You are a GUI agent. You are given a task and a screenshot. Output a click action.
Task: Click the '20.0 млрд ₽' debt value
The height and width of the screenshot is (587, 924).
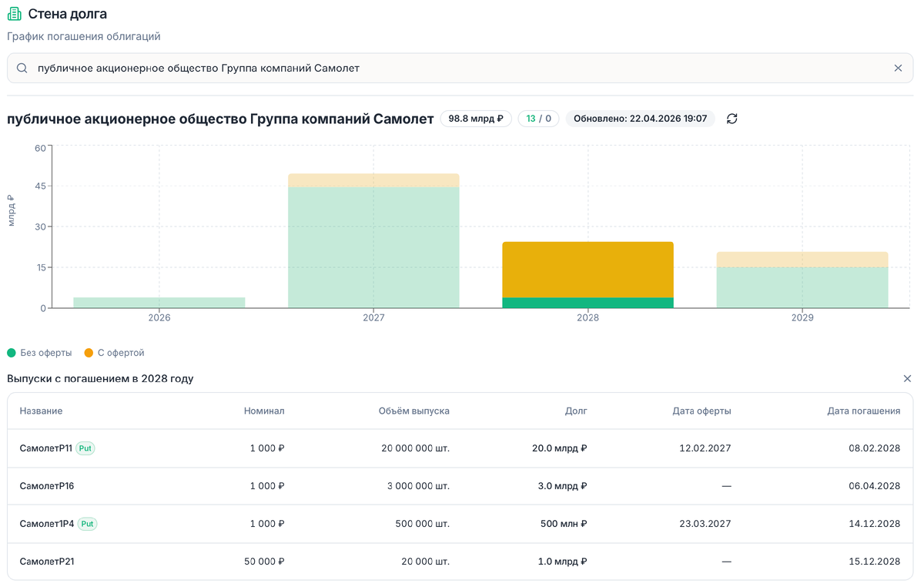pyautogui.click(x=560, y=448)
